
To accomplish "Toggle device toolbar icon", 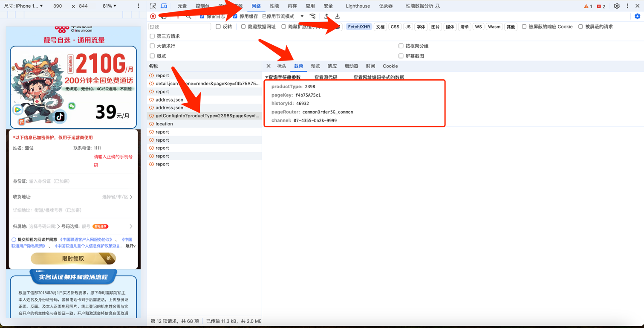I will click(164, 6).
